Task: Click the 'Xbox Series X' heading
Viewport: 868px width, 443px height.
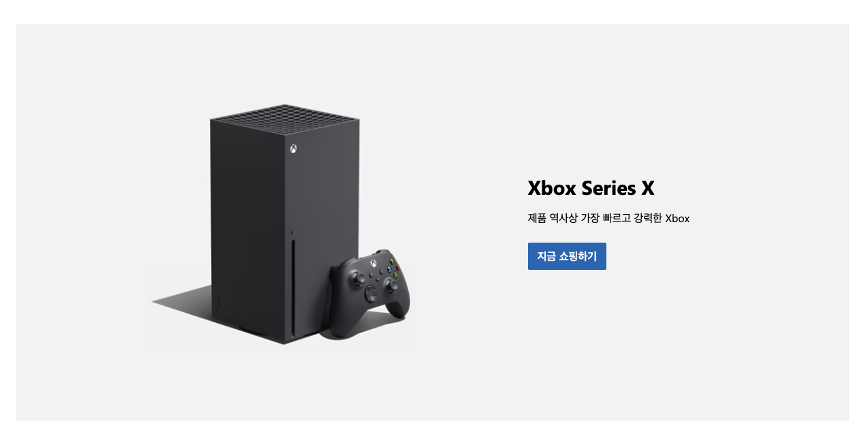Action: click(591, 188)
